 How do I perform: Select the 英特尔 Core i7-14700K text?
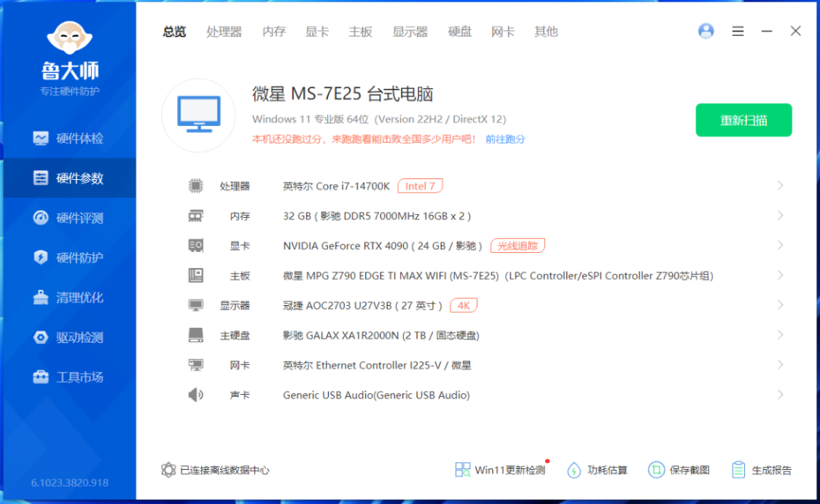[x=336, y=186]
